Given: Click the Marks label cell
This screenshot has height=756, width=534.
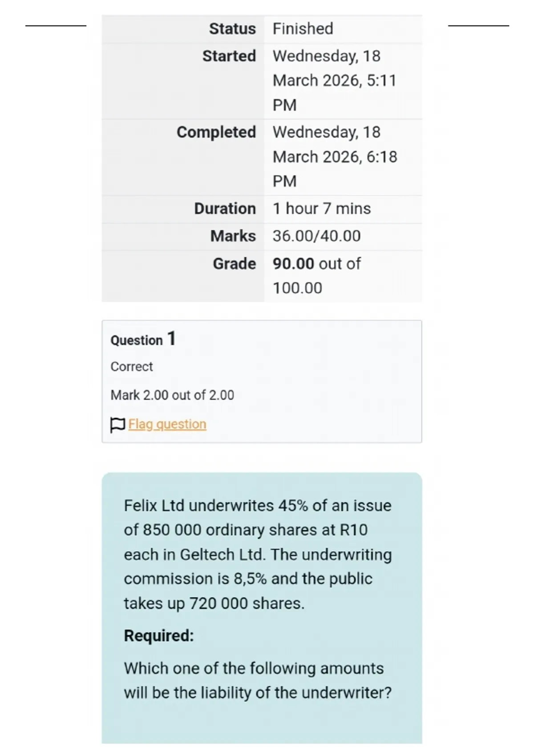Looking at the screenshot, I should [x=183, y=237].
